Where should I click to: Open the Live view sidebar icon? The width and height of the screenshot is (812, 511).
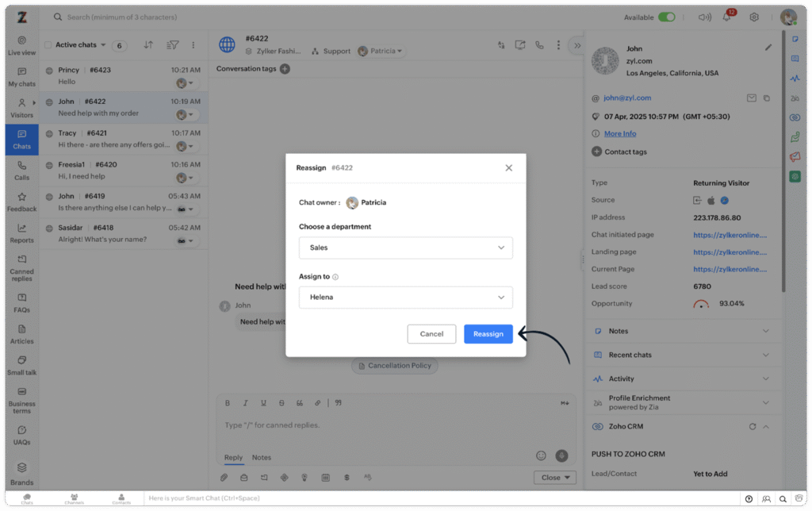(x=21, y=44)
